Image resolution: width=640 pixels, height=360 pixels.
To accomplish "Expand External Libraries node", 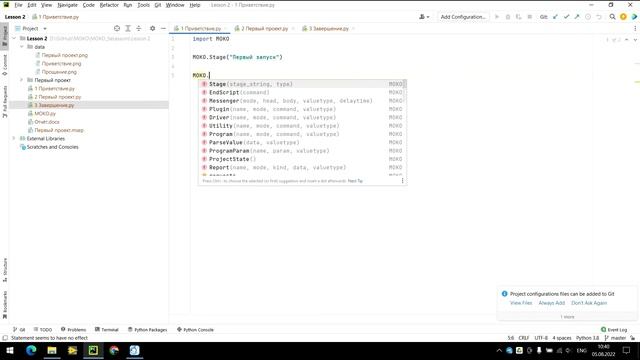I will (x=14, y=138).
